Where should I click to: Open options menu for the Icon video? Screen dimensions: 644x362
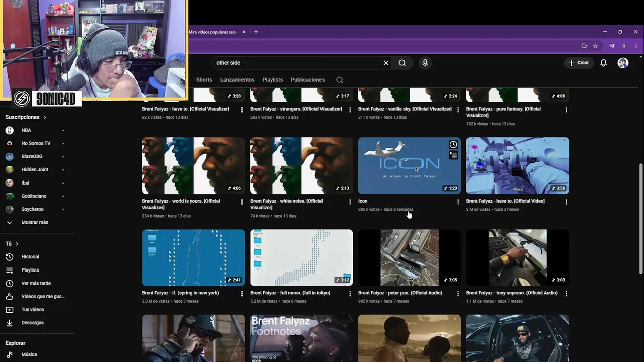point(458,202)
